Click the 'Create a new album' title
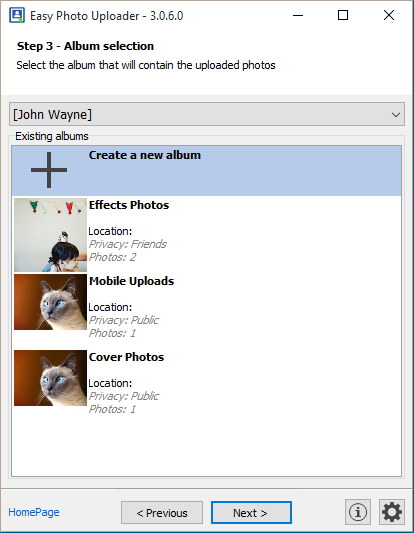The image size is (414, 533). coord(145,155)
